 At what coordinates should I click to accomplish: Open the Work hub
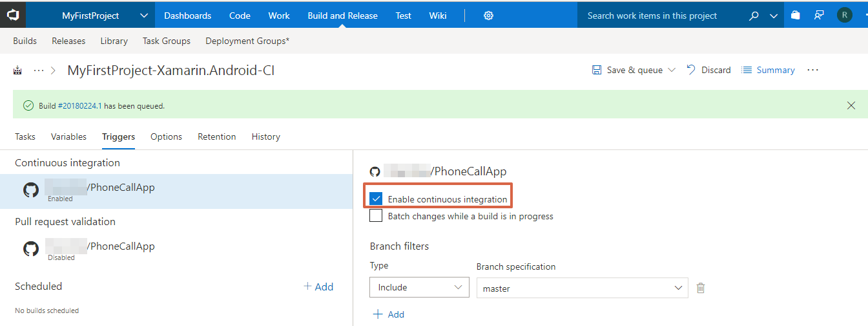pos(279,16)
